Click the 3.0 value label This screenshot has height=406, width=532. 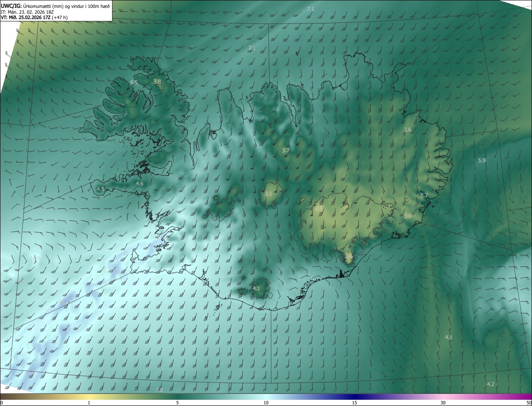[x=408, y=216]
